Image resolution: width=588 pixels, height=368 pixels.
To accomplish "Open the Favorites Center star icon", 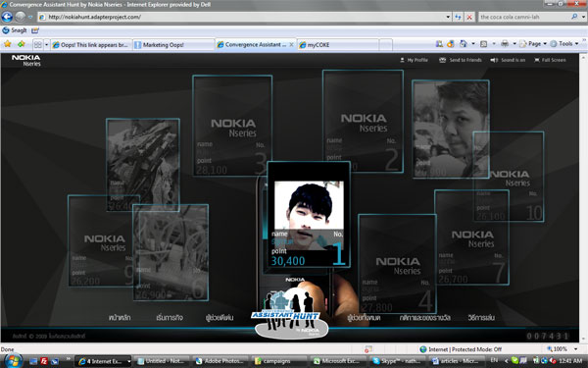I will point(8,44).
